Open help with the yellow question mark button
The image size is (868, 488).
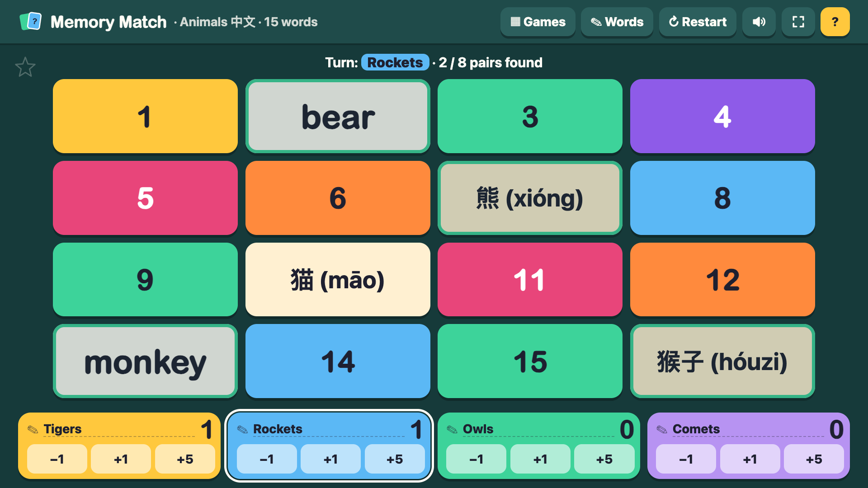(835, 22)
